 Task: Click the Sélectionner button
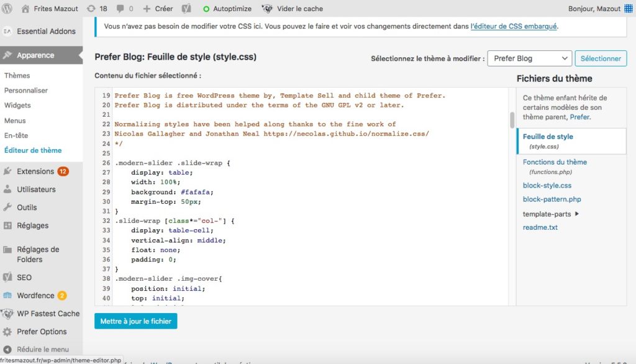[601, 58]
